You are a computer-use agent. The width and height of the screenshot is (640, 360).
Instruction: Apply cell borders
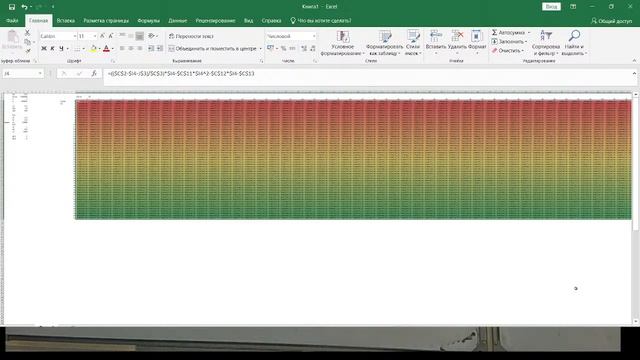(77, 49)
